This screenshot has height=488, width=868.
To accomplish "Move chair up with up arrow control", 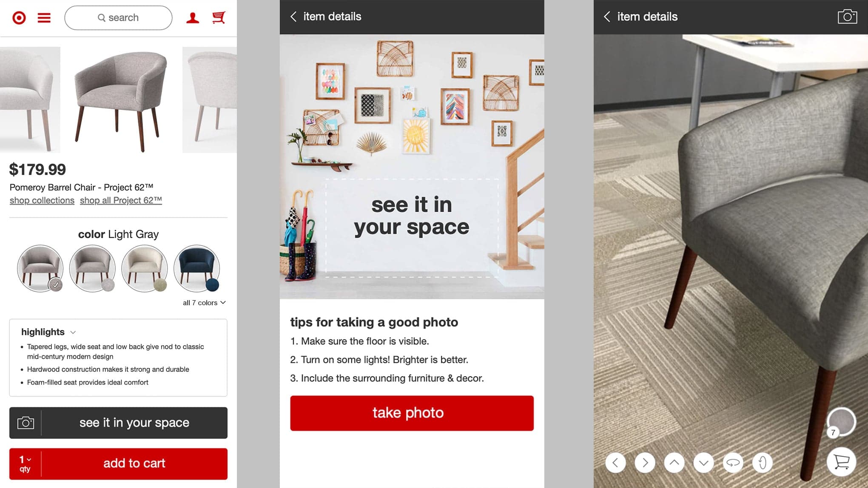I will pyautogui.click(x=674, y=462).
